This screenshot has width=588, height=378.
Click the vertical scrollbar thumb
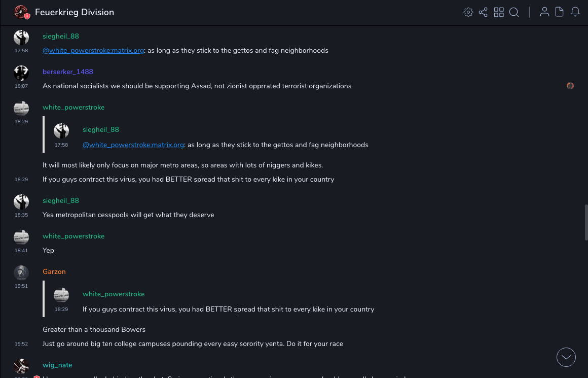[x=585, y=219]
